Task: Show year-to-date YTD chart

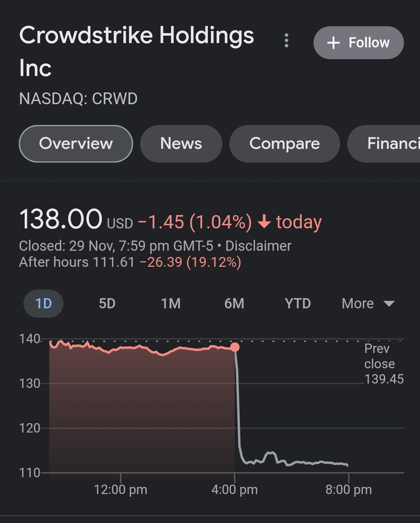Action: coord(298,304)
